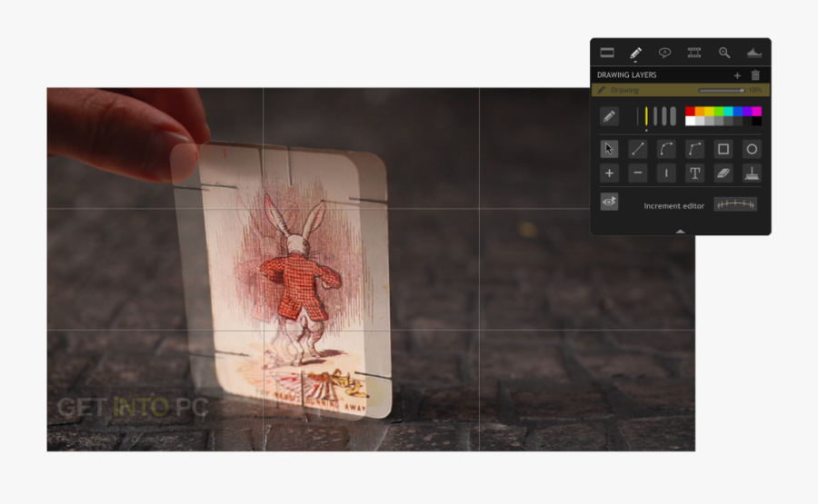Pick the blue color swatch

[x=738, y=111]
